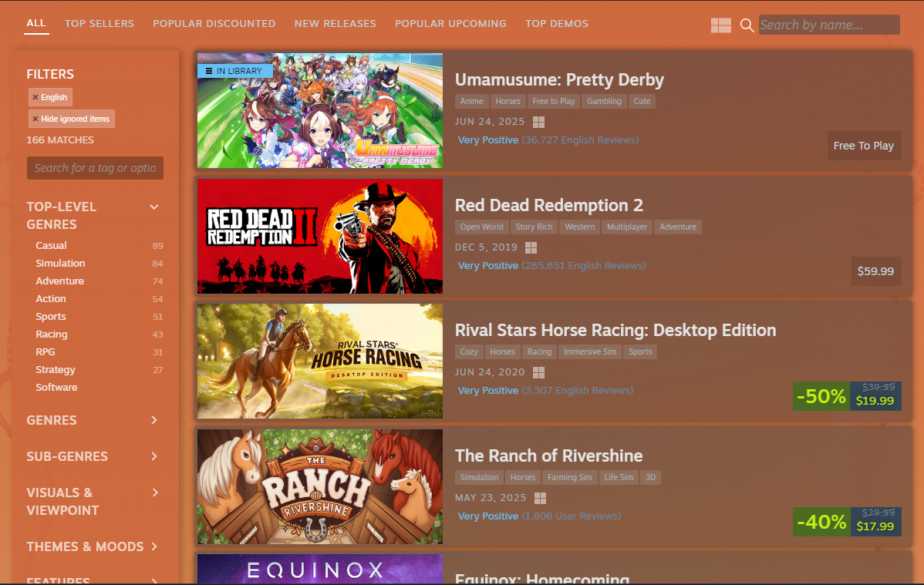The height and width of the screenshot is (585, 924).
Task: Focus the Search by name field
Action: [x=829, y=25]
